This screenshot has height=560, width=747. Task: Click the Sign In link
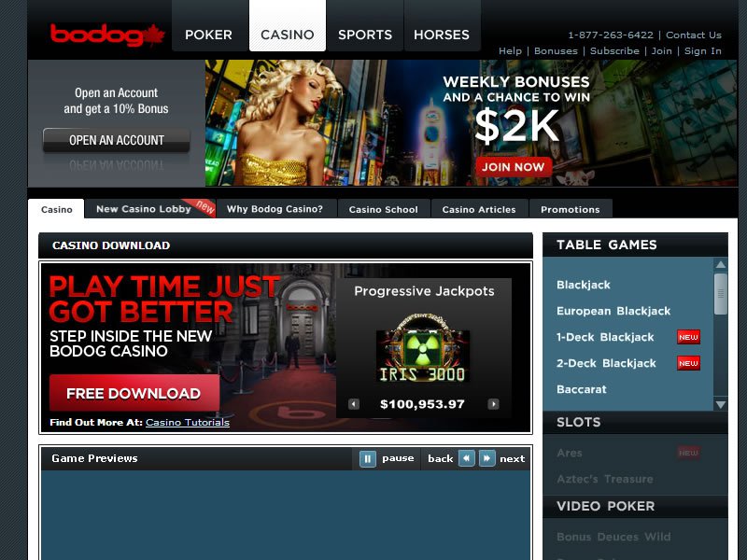tap(703, 51)
